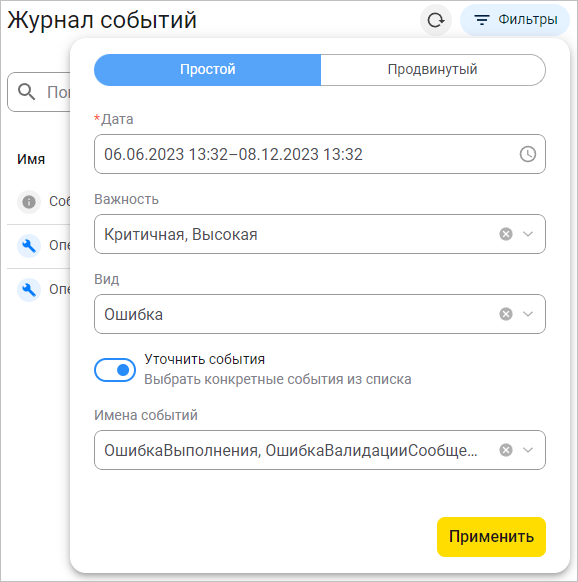Select the Простой tab
The height and width of the screenshot is (582, 578).
[208, 70]
